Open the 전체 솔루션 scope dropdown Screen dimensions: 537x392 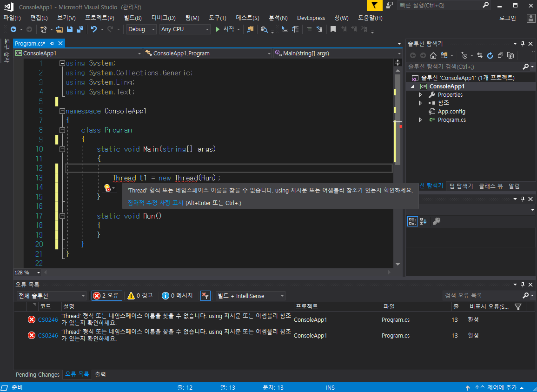click(51, 296)
